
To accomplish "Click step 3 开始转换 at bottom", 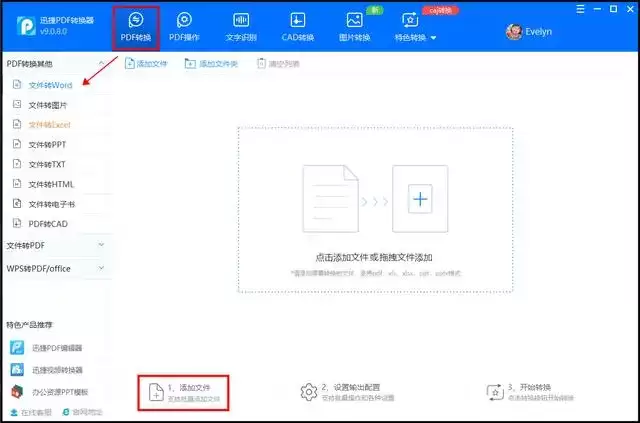I will click(530, 392).
